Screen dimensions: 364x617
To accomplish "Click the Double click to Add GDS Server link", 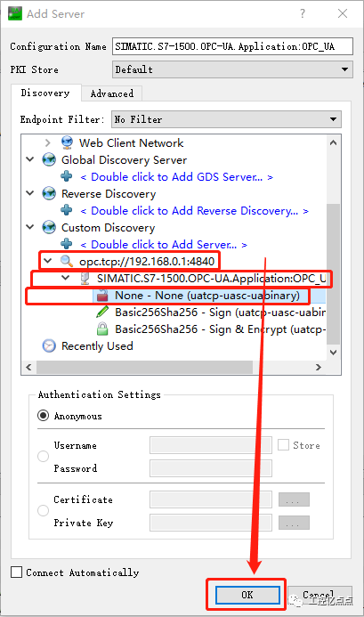I will point(177,176).
